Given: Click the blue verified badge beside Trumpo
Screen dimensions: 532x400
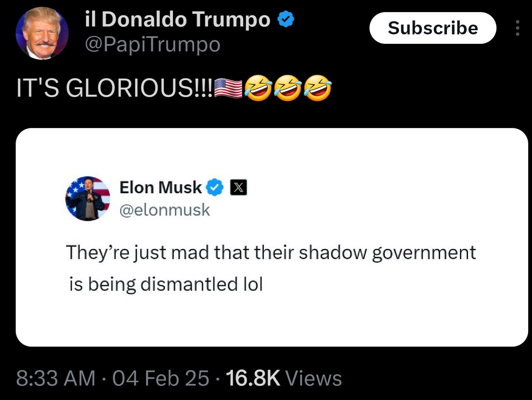Looking at the screenshot, I should pos(286,20).
